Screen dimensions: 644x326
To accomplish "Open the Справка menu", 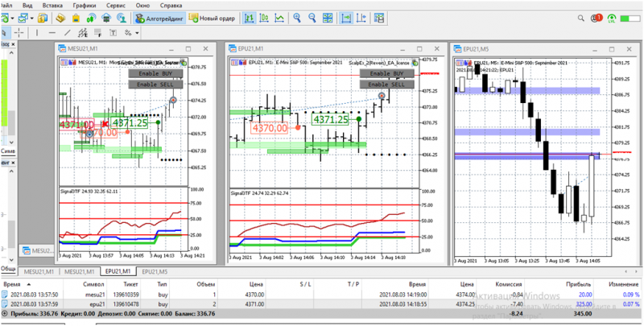I will [x=171, y=6].
